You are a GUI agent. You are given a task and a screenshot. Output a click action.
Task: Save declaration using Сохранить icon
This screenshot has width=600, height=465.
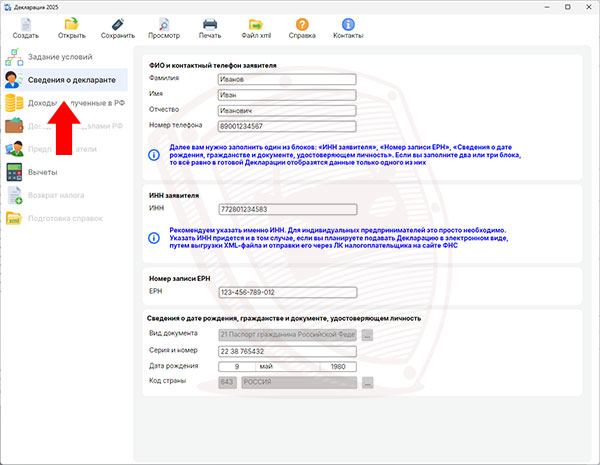pos(117,24)
